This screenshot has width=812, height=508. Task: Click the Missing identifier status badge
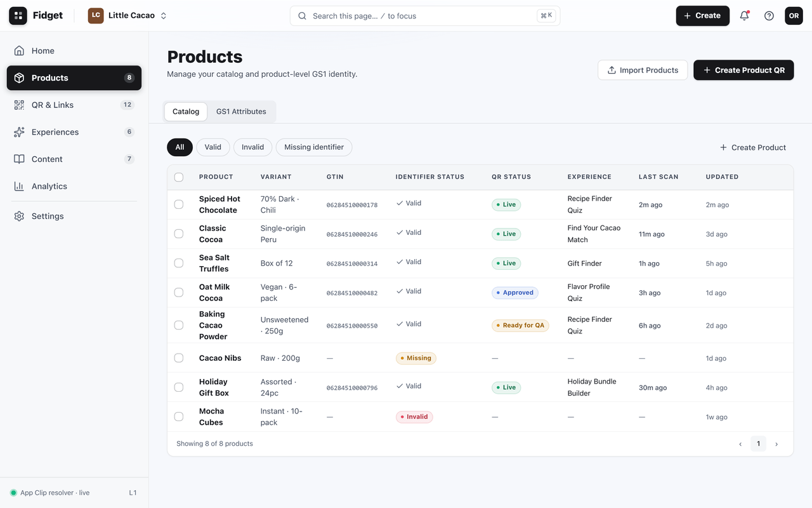(416, 358)
